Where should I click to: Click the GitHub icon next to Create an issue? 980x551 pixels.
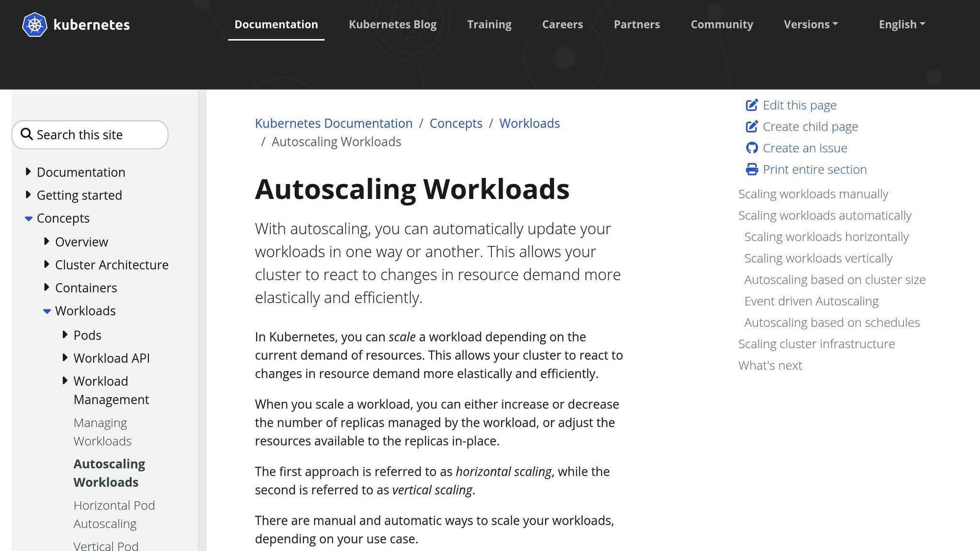click(752, 148)
